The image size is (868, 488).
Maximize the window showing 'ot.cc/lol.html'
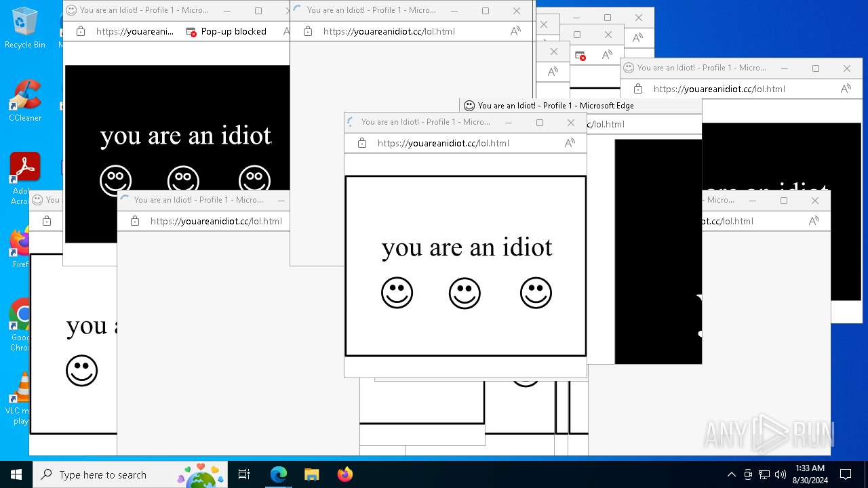pos(784,201)
